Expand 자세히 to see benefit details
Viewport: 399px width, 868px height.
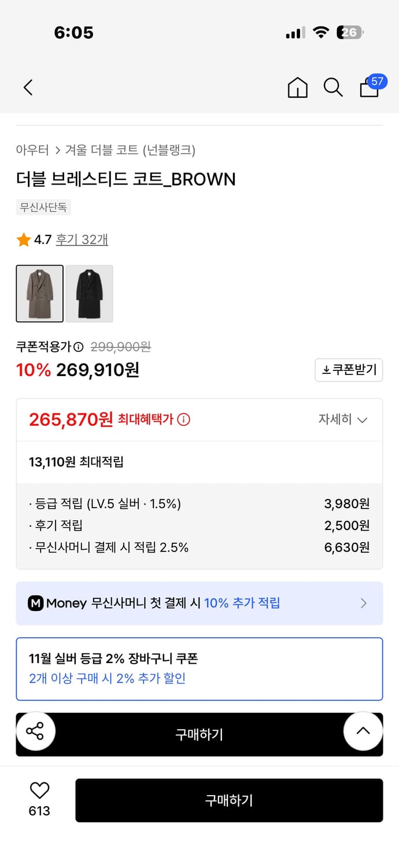(345, 420)
